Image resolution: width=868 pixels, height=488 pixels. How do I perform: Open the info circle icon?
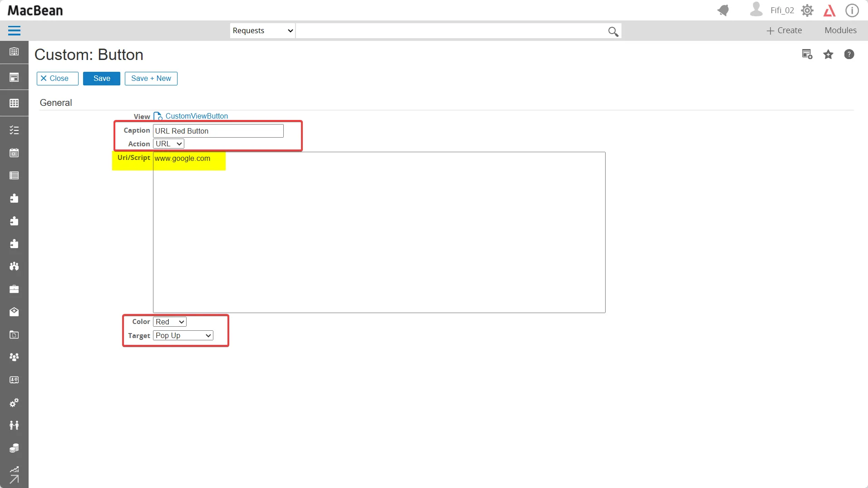coord(852,10)
